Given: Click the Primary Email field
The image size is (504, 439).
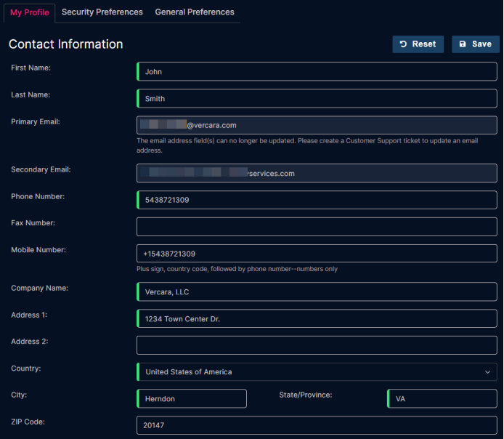Looking at the screenshot, I should [x=317, y=125].
